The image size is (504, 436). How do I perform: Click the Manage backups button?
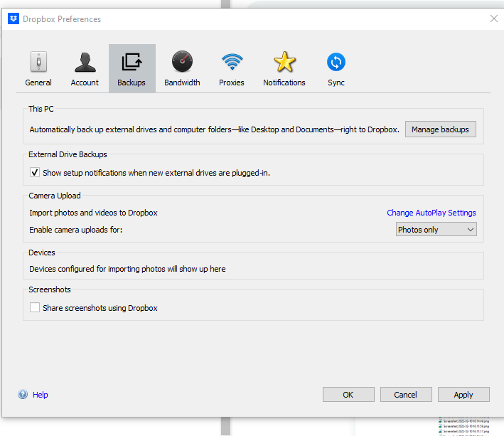[440, 129]
